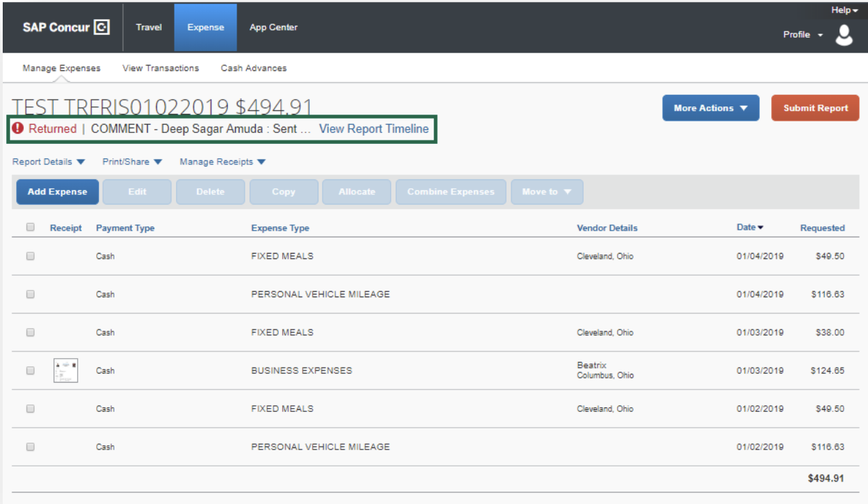Open the More Actions dropdown button
Viewport: 868px width, 504px height.
(710, 108)
